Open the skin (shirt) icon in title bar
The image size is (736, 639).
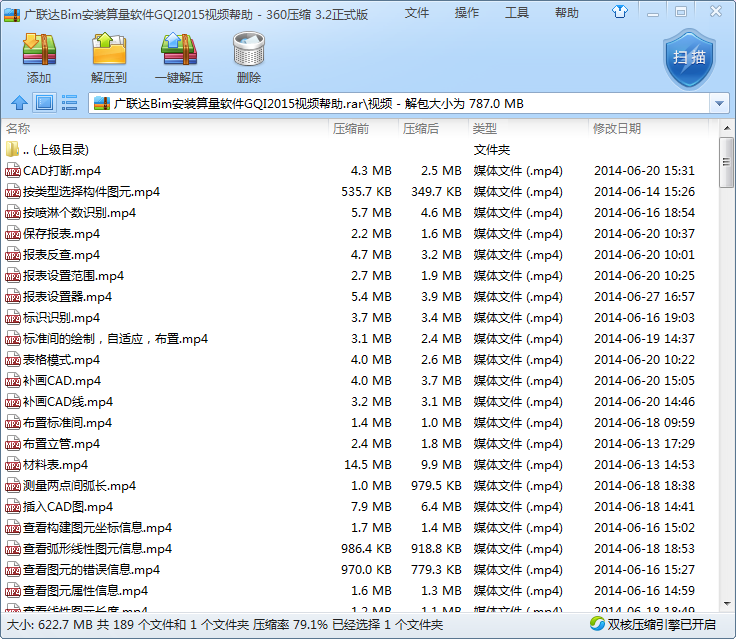coord(620,12)
